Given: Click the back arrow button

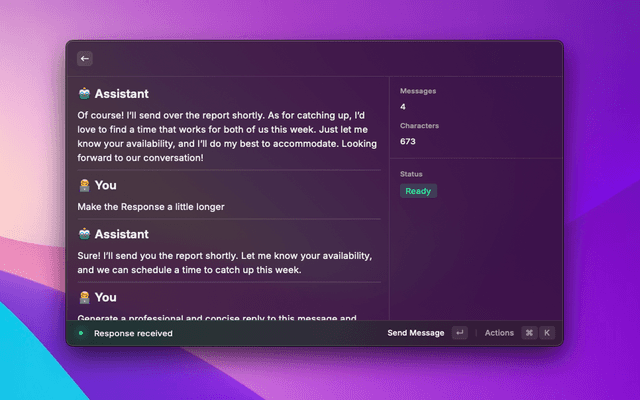Looking at the screenshot, I should 84,59.
